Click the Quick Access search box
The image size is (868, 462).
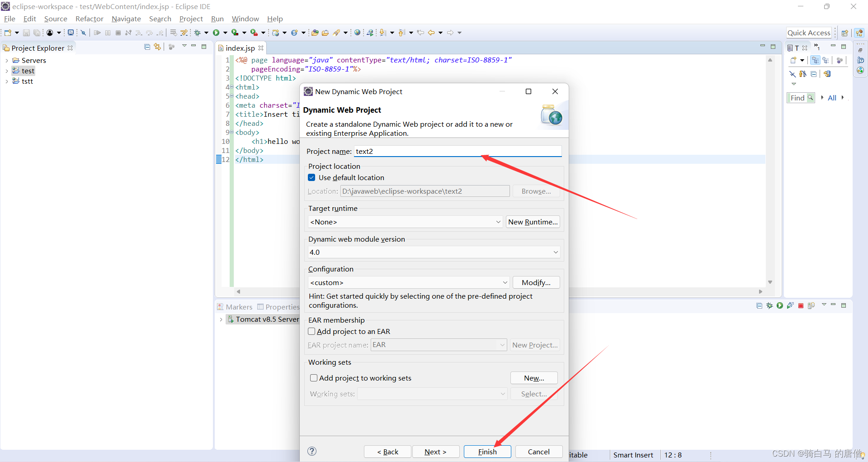(x=809, y=33)
